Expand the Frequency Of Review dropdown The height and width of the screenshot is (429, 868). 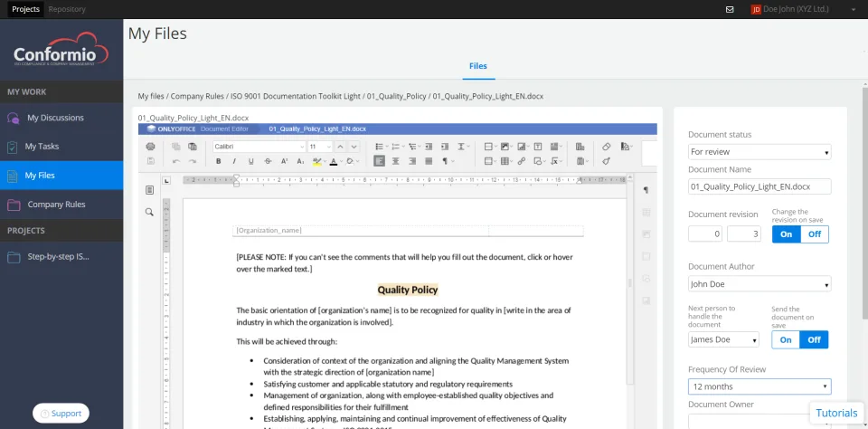pyautogui.click(x=759, y=386)
